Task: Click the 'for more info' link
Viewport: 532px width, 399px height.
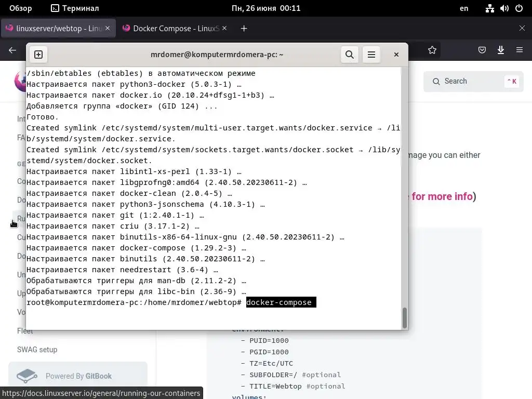Action: click(442, 196)
